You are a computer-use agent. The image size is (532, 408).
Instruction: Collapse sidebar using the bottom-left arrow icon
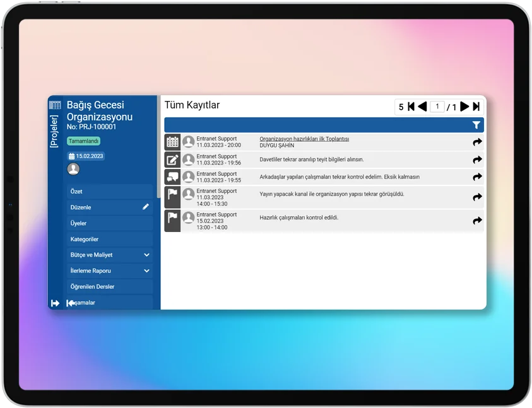[x=55, y=303]
